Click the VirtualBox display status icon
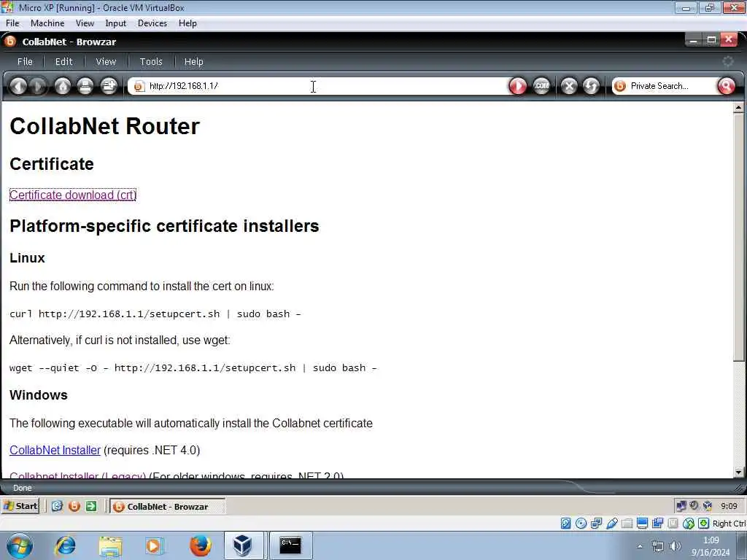Viewport: 747px width, 560px height. (x=642, y=524)
